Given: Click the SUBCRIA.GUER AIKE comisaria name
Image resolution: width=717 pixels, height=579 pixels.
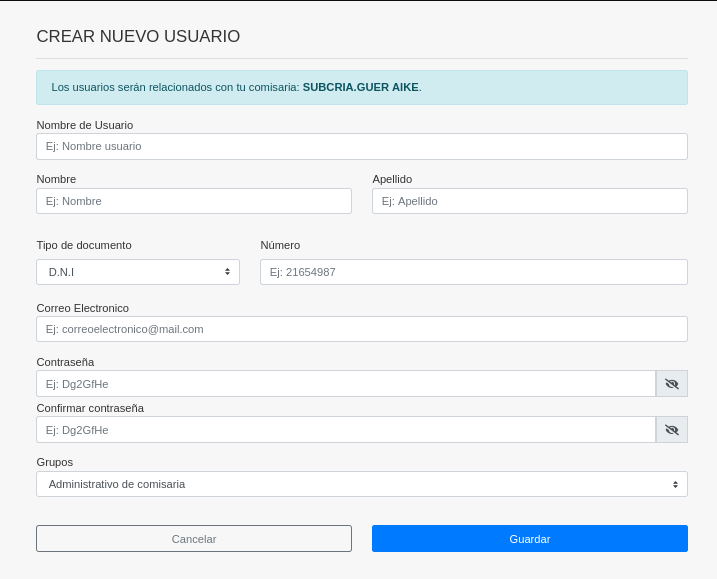Looking at the screenshot, I should click(x=361, y=87).
